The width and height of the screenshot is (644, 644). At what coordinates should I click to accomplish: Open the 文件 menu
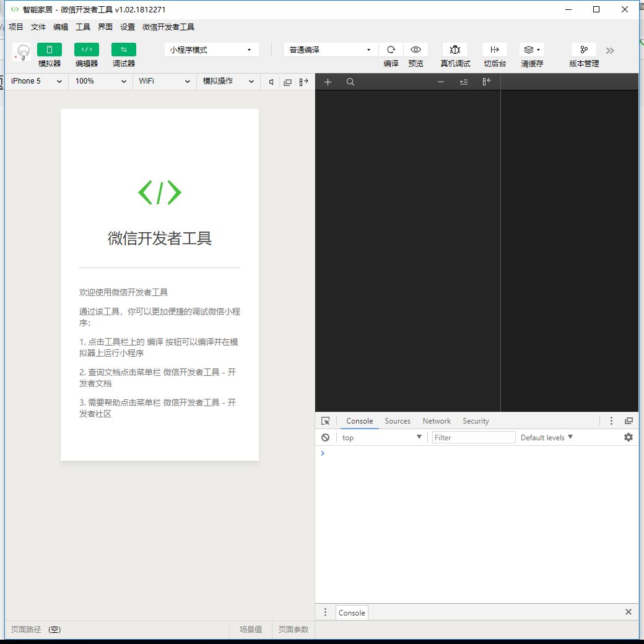[38, 27]
